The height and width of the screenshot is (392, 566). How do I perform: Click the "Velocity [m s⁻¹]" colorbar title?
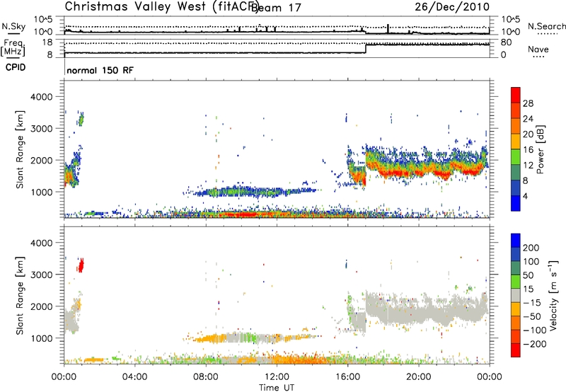(x=553, y=295)
